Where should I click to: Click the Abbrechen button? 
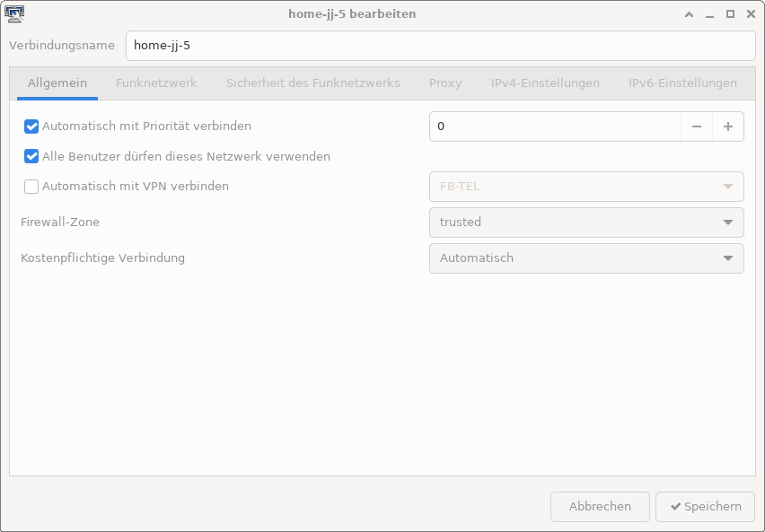point(600,507)
